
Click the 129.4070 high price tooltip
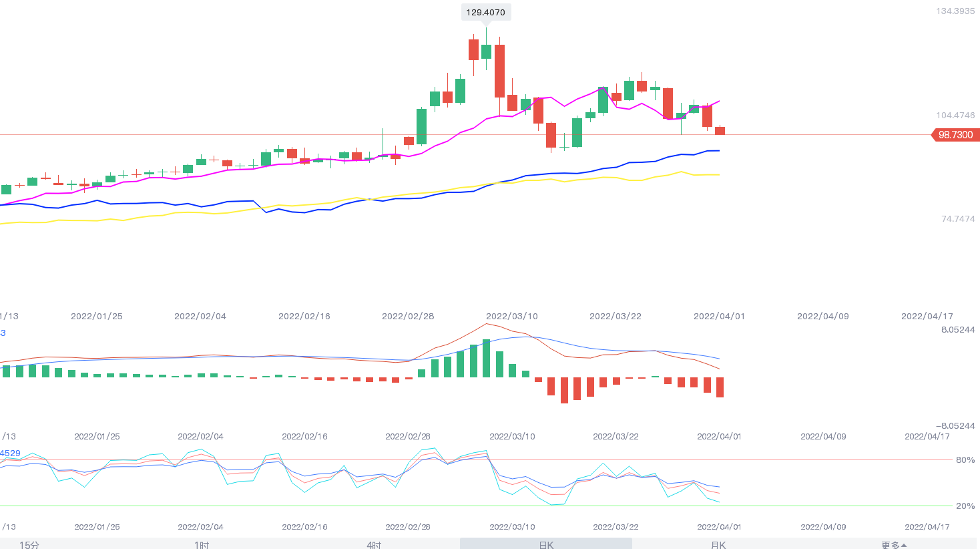(485, 12)
